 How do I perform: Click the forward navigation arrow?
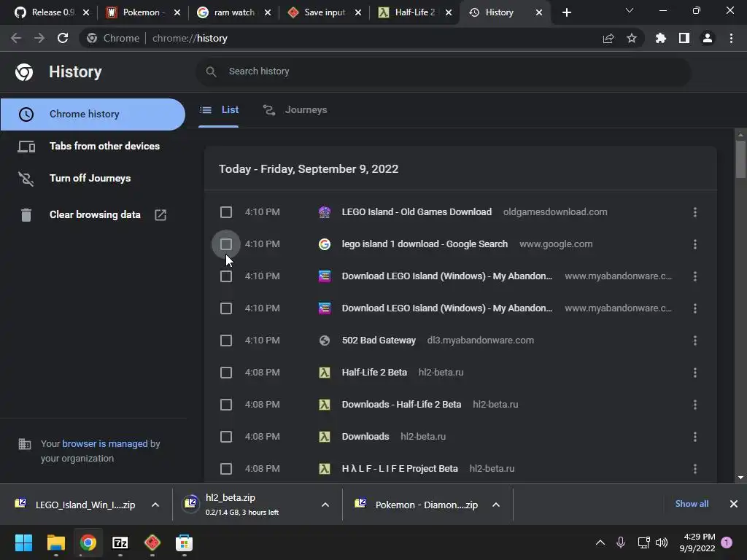pyautogui.click(x=39, y=38)
